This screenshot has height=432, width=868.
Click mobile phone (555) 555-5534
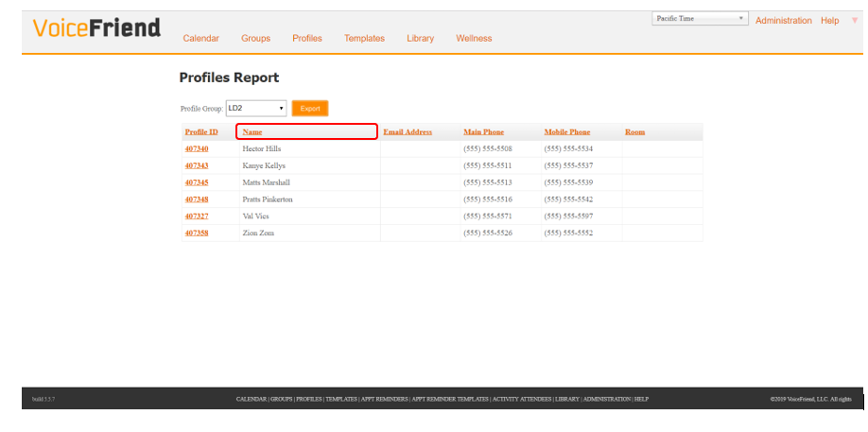coord(568,148)
